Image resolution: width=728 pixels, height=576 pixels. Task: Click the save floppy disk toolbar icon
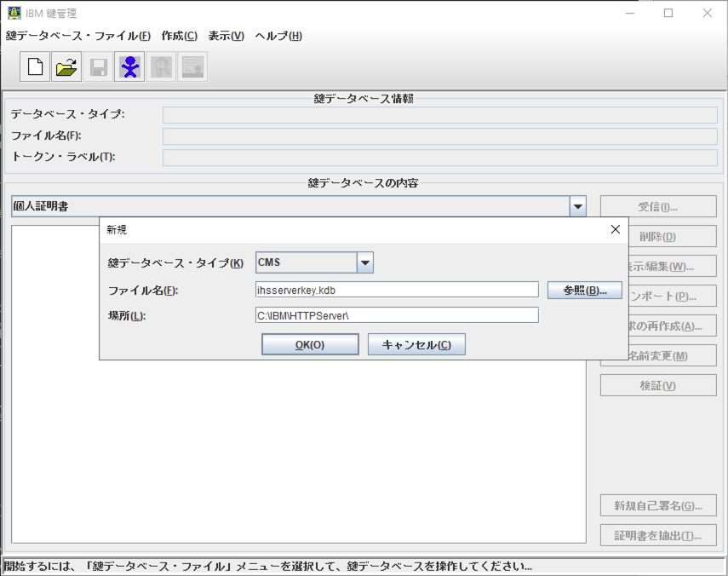(x=98, y=67)
